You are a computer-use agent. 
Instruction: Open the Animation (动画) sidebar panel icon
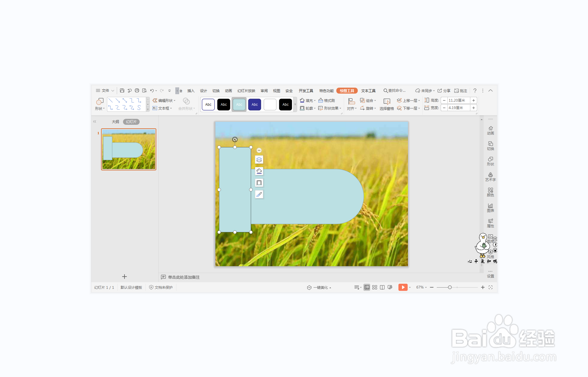coord(490,130)
